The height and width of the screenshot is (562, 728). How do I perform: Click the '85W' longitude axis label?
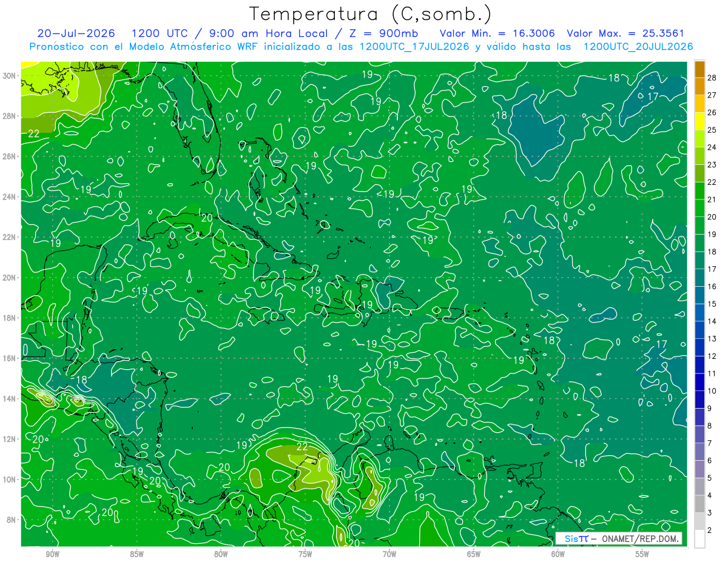click(x=136, y=554)
